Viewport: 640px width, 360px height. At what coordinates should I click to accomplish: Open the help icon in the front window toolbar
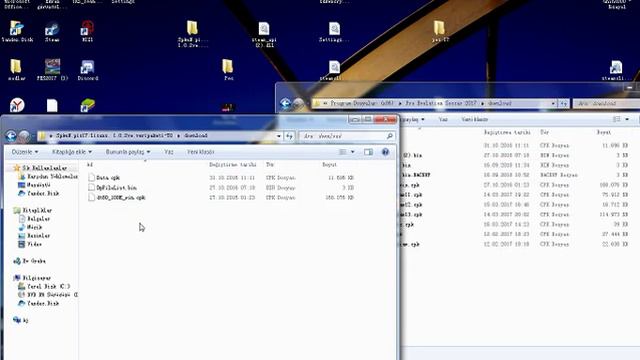[385, 152]
